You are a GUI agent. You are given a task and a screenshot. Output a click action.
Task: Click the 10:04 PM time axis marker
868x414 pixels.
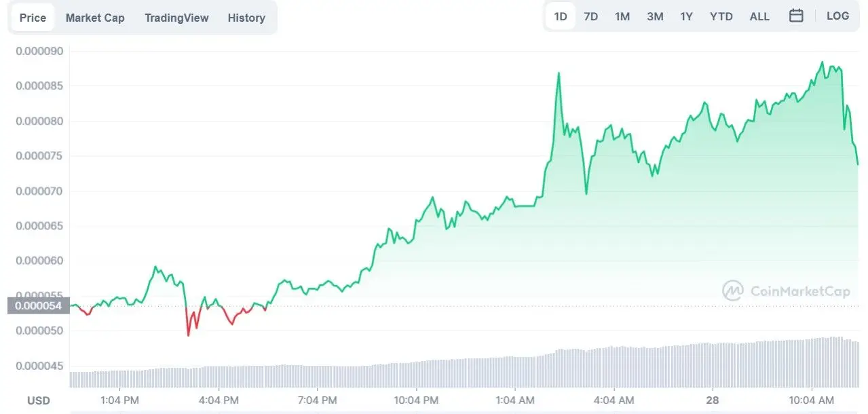click(x=416, y=400)
